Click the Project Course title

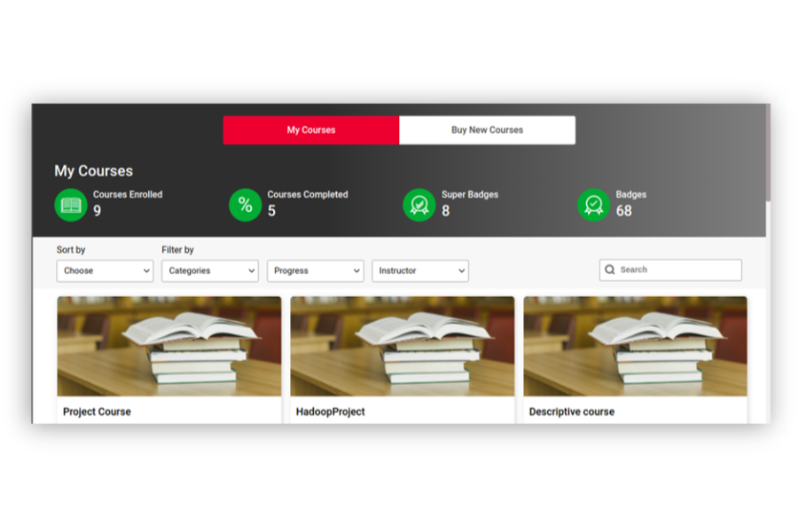pos(97,411)
